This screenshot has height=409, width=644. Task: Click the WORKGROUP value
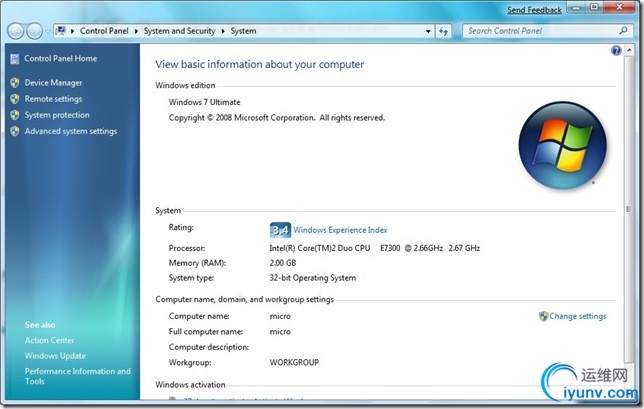[294, 363]
